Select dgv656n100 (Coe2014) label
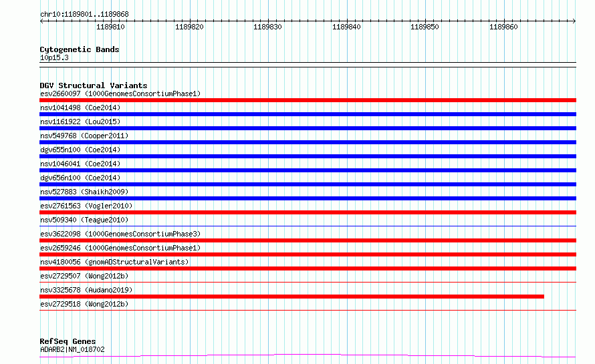595x364 pixels. point(80,178)
